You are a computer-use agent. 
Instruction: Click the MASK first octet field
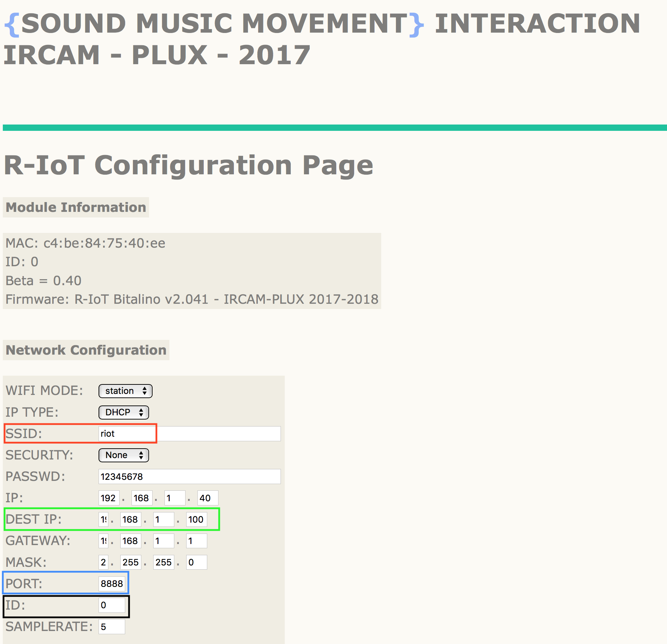point(103,562)
